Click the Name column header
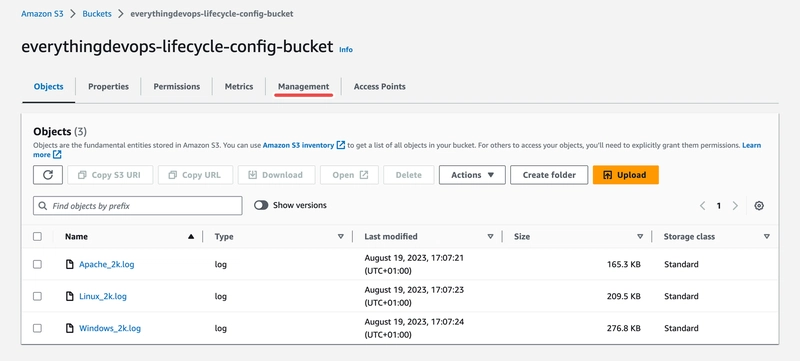This screenshot has height=361, width=800. tap(76, 237)
